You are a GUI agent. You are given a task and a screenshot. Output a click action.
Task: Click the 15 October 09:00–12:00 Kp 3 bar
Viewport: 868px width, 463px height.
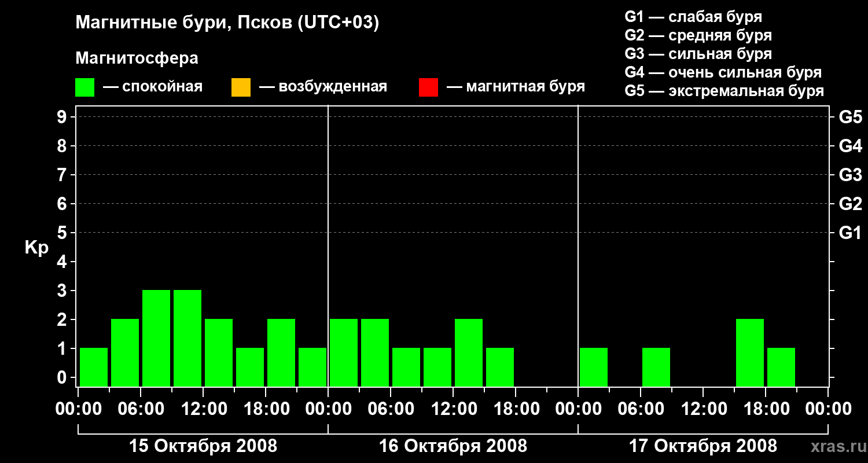point(187,338)
